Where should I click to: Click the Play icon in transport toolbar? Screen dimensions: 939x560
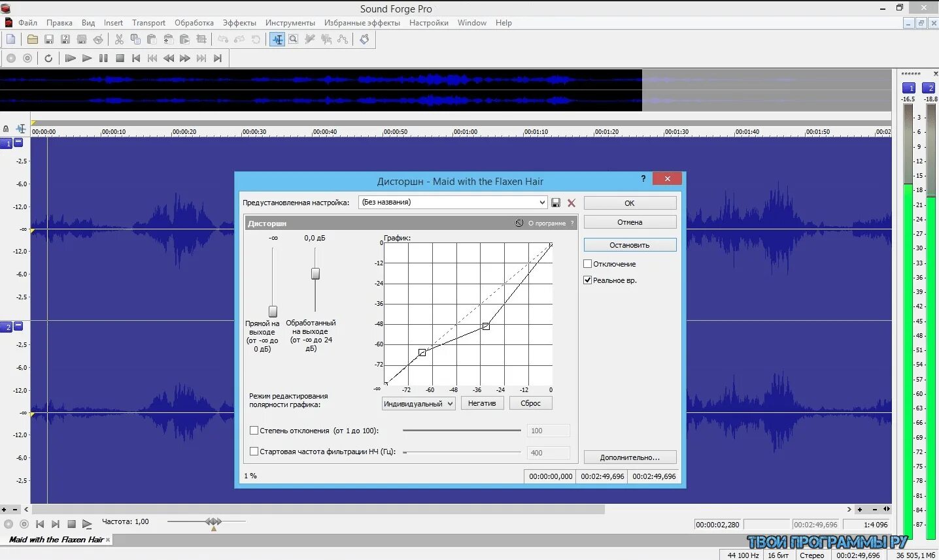pyautogui.click(x=87, y=58)
